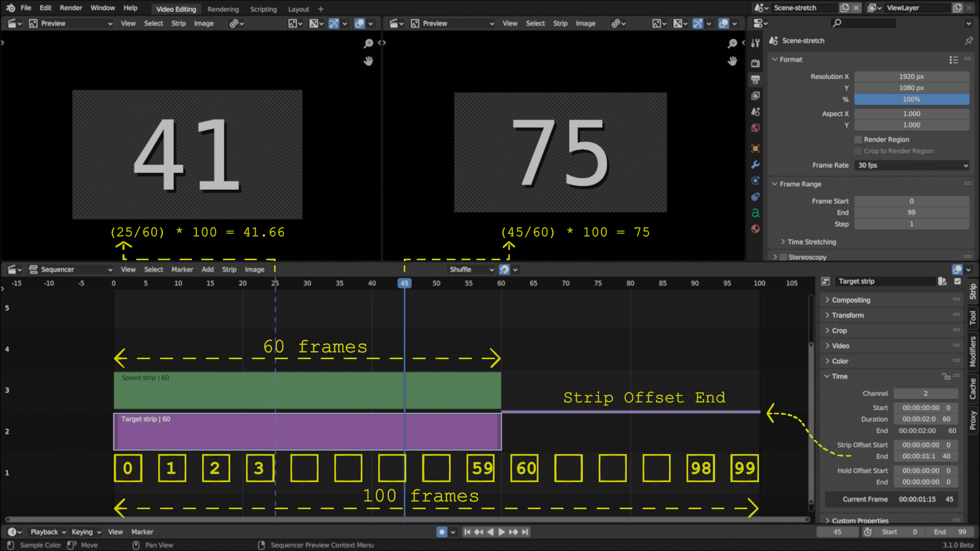The width and height of the screenshot is (980, 551).
Task: Click the pan hand in left preview
Action: coord(368,61)
